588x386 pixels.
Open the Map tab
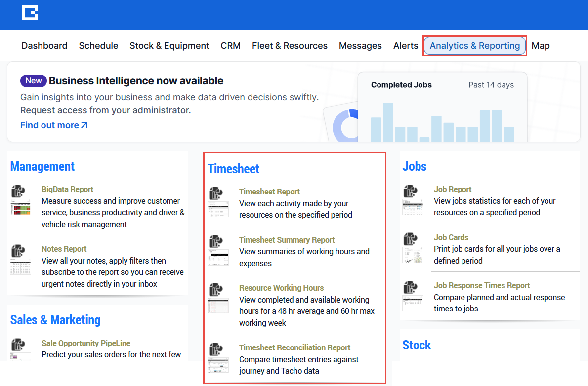pos(541,46)
